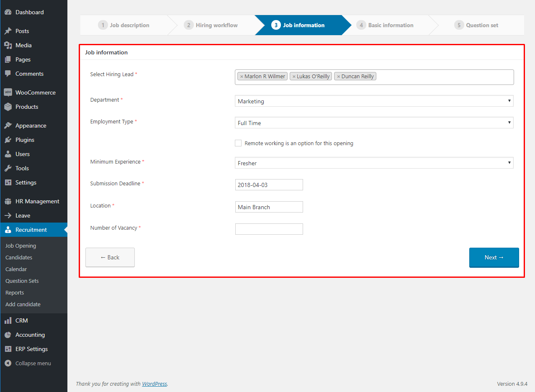The height and width of the screenshot is (392, 535).
Task: Click the Collapse menu arrow icon
Action: pyautogui.click(x=8, y=363)
